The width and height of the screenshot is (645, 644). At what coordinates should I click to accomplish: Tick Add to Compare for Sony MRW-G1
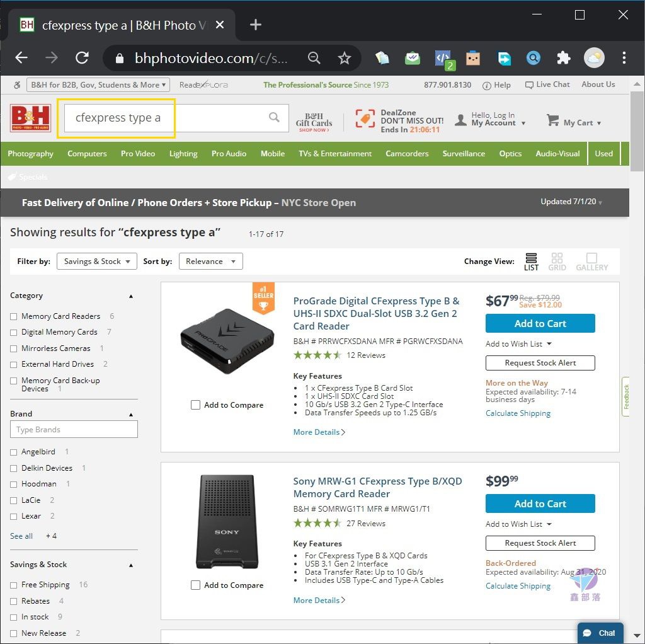tap(195, 585)
